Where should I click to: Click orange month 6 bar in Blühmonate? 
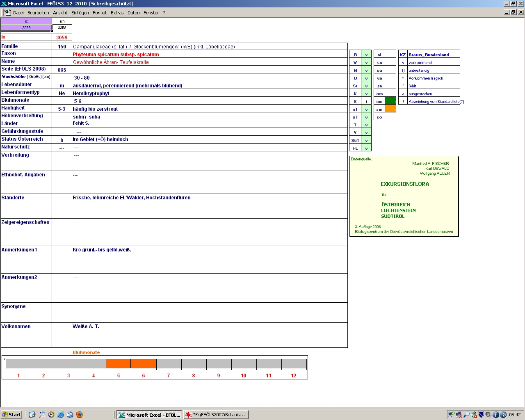(144, 364)
